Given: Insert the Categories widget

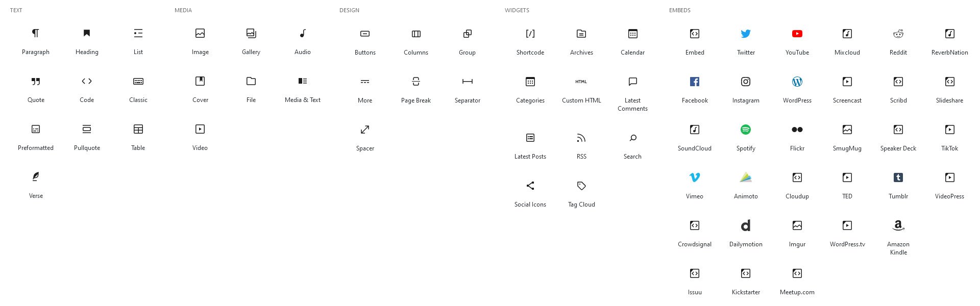Looking at the screenshot, I should 530,90.
